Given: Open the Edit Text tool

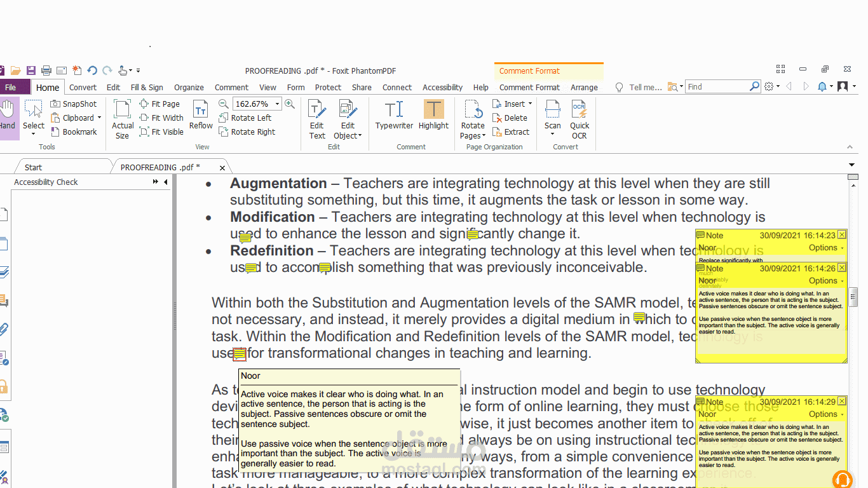Looking at the screenshot, I should pyautogui.click(x=317, y=119).
